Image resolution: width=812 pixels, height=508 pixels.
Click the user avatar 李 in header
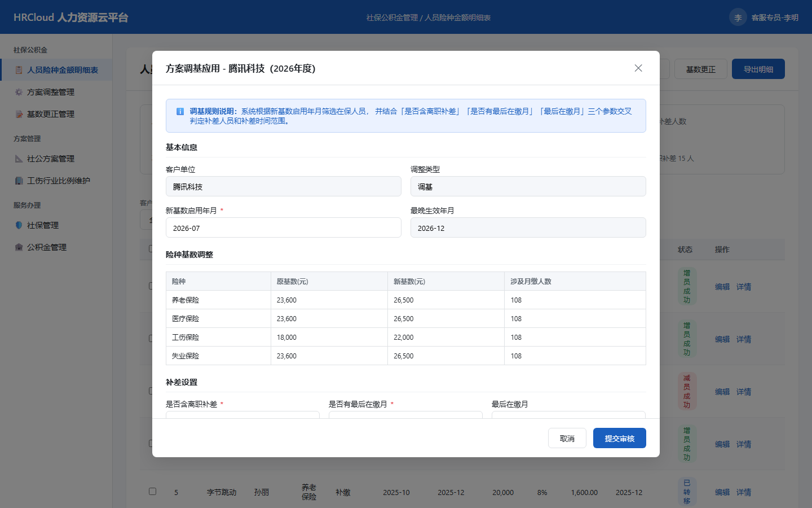point(738,17)
